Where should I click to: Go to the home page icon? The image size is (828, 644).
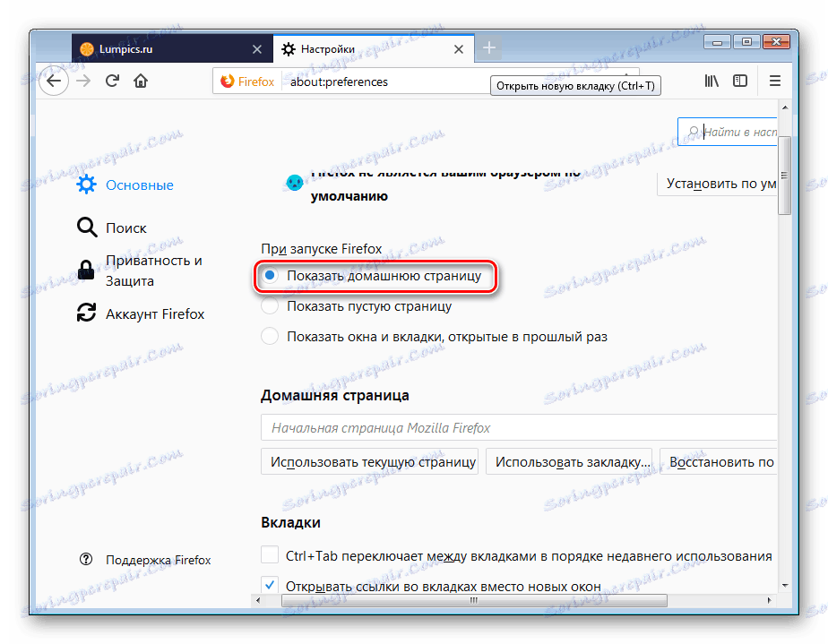(141, 81)
